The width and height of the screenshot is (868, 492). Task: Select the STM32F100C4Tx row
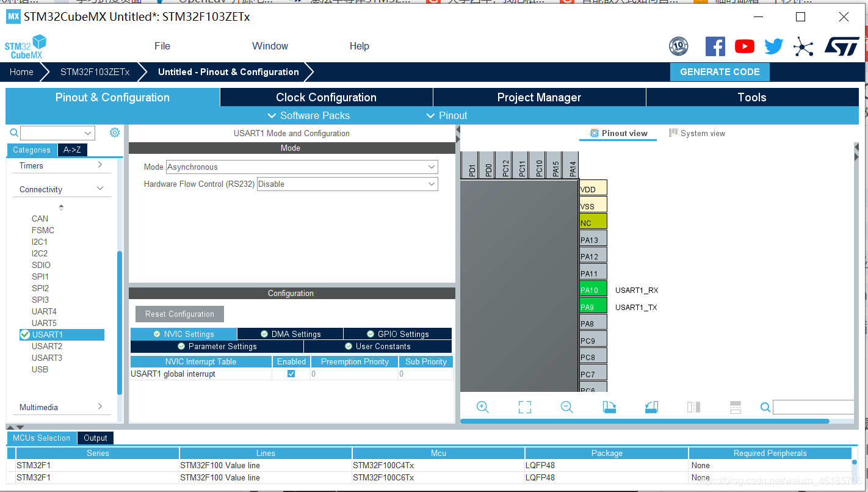pos(433,465)
